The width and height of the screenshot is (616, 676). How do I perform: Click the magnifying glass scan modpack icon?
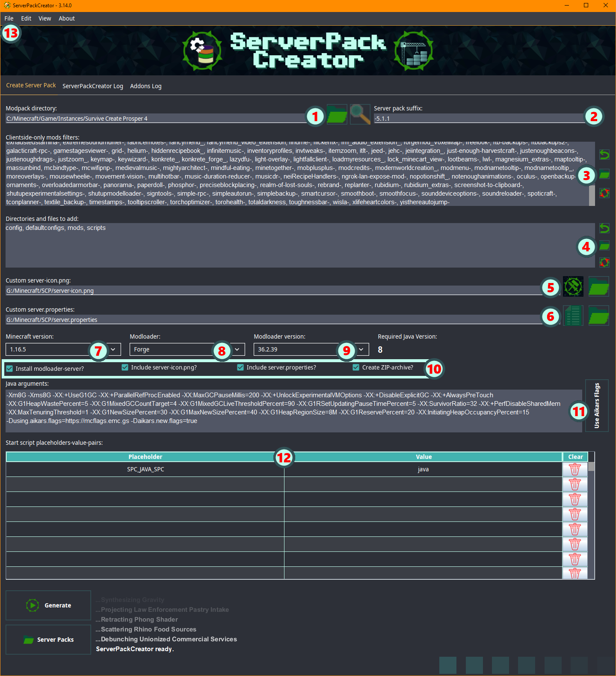[360, 115]
